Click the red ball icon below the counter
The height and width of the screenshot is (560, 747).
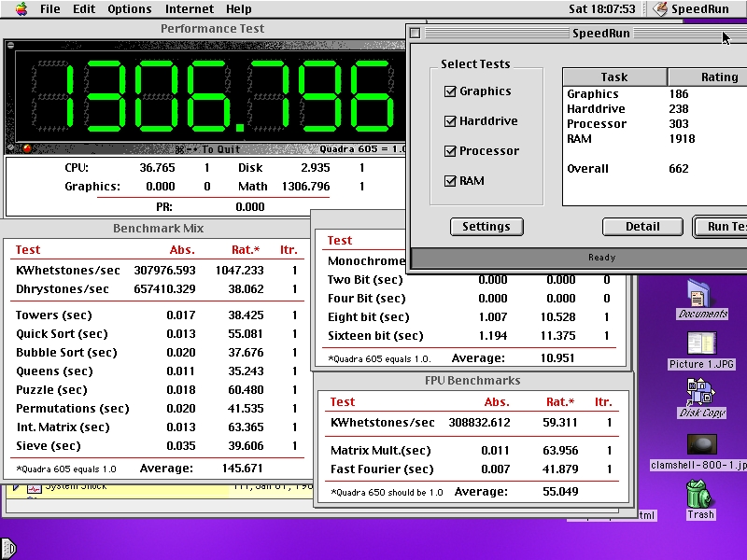pyautogui.click(x=27, y=149)
